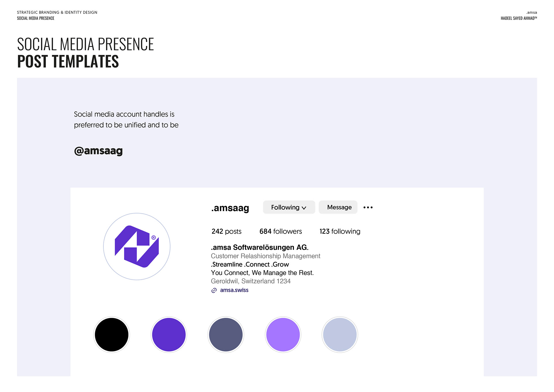Click the Geroldwil, Switzerland 1234 location text

coord(251,281)
